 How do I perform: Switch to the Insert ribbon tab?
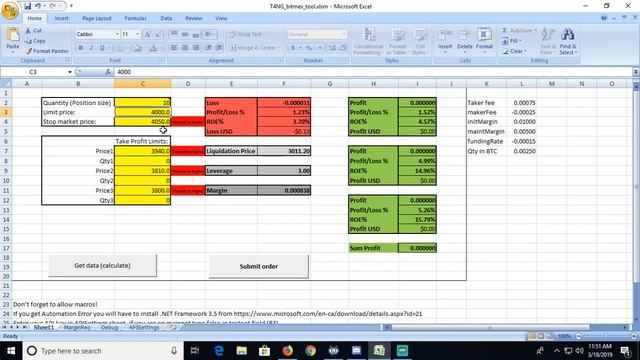(62, 18)
